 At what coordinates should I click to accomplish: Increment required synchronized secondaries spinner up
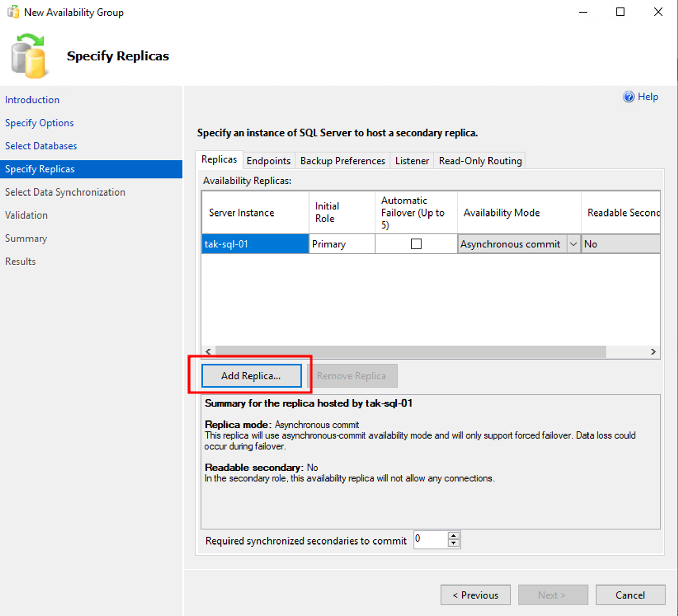point(453,536)
